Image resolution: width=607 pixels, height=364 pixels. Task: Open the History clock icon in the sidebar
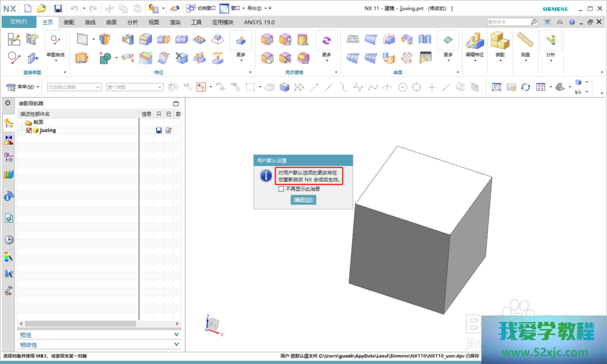click(9, 240)
